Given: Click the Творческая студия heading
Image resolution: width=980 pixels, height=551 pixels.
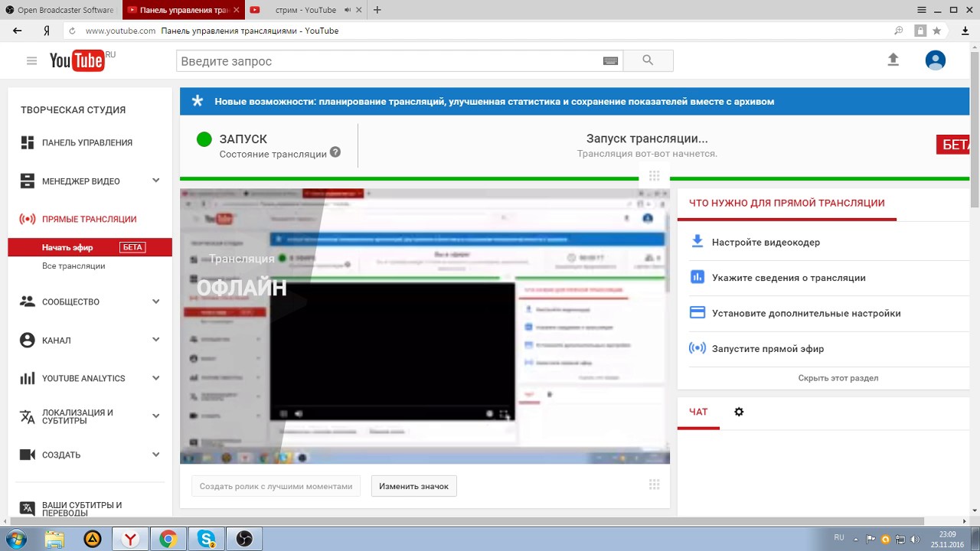Looking at the screenshot, I should [x=73, y=109].
